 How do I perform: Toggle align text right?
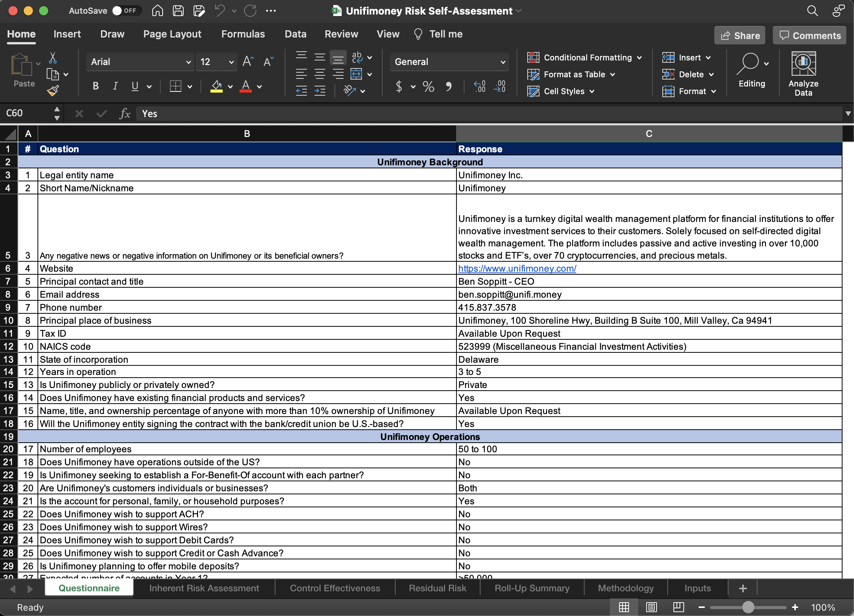pyautogui.click(x=338, y=74)
